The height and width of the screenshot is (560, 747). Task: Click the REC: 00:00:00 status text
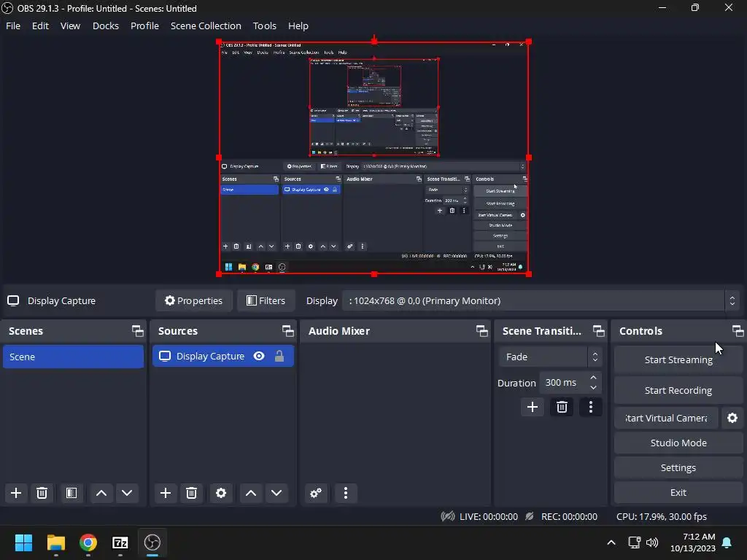coord(569,517)
